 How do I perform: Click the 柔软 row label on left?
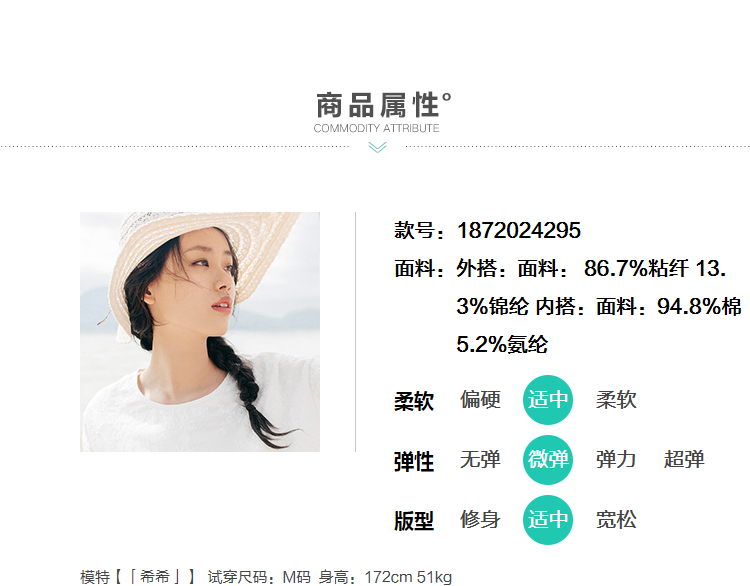point(414,401)
